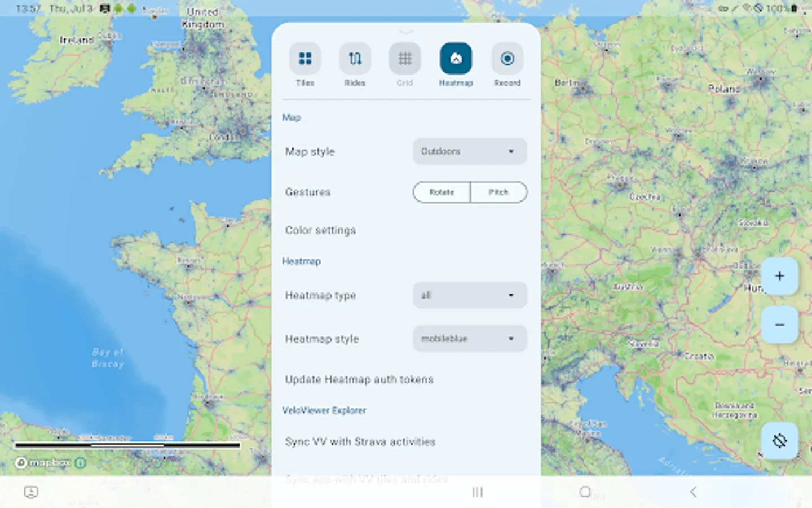Screen dimensions: 812x508
Task: Tap the compass location button on the map
Action: pyautogui.click(x=779, y=441)
